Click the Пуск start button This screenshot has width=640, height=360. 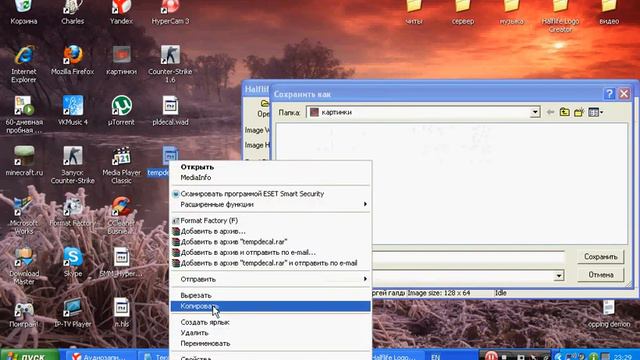[29, 355]
